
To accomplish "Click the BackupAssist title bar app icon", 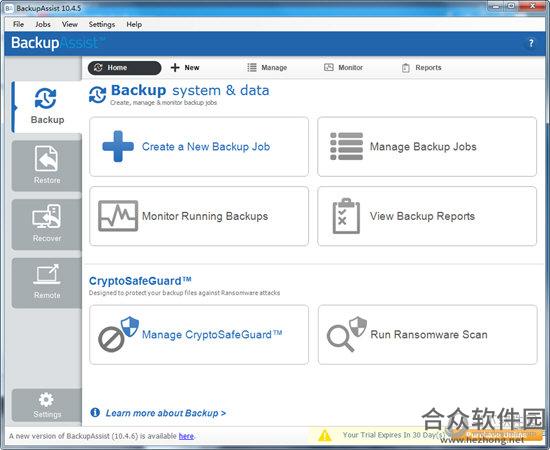I will click(9, 8).
